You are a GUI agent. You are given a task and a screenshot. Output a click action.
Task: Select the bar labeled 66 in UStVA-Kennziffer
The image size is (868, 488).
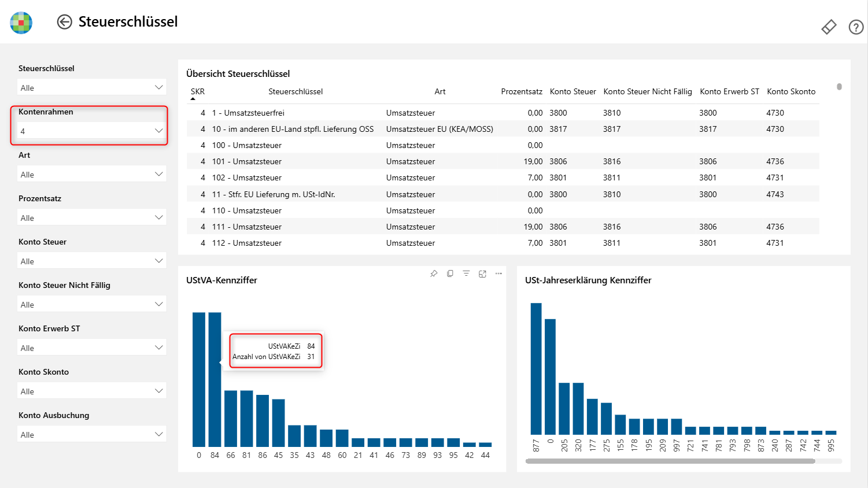pos(231,419)
